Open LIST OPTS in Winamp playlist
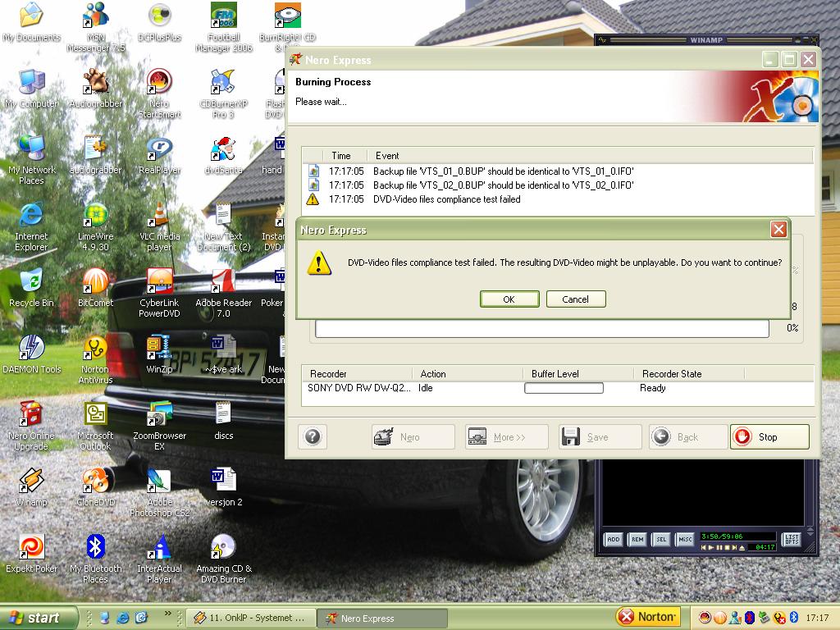This screenshot has height=630, width=840. [792, 539]
